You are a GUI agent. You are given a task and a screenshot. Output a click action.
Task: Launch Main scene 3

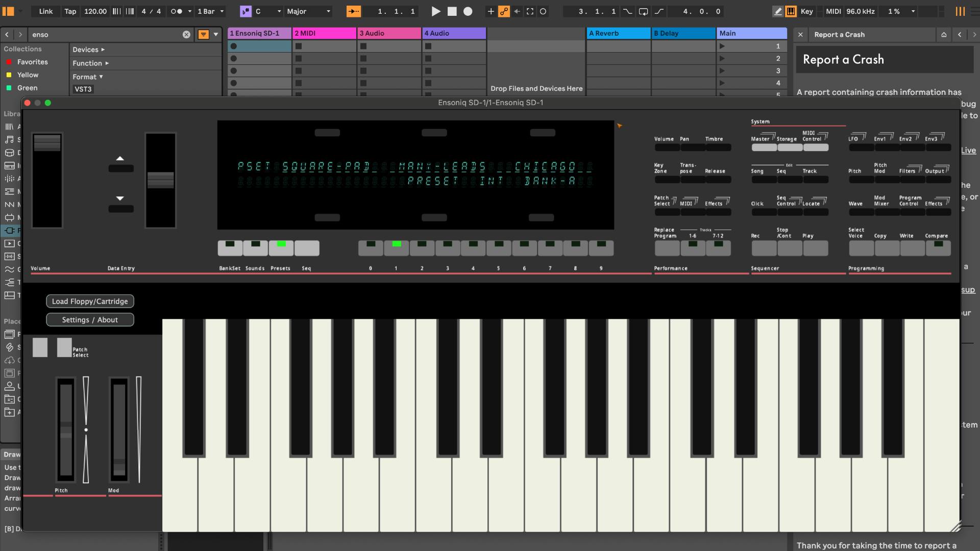[x=722, y=71]
